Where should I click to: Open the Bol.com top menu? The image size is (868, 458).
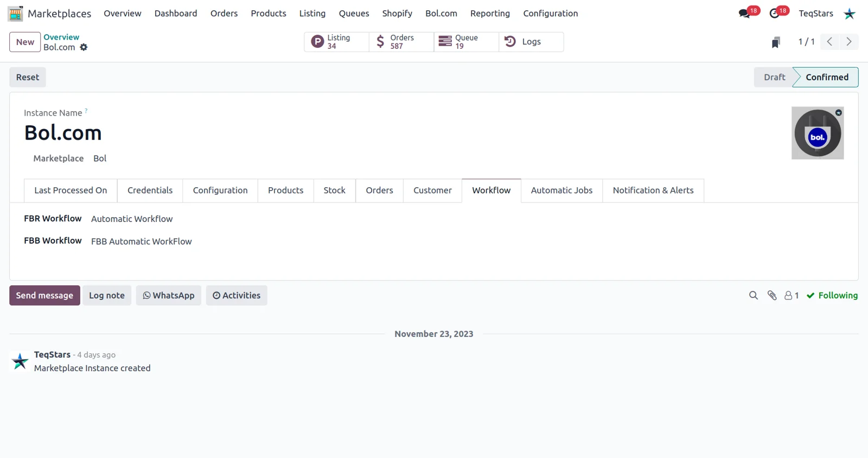441,14
